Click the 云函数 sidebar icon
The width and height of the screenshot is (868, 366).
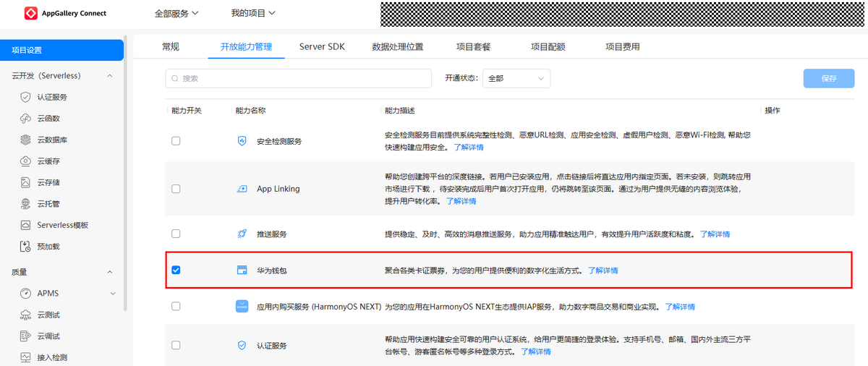coord(25,119)
